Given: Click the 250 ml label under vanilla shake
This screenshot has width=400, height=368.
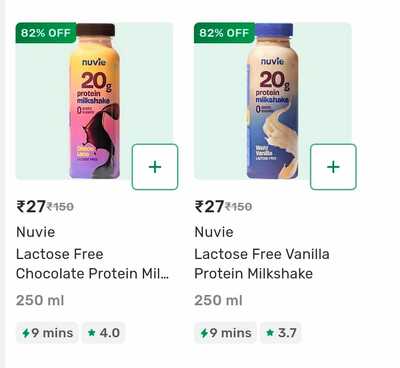Looking at the screenshot, I should 218,300.
